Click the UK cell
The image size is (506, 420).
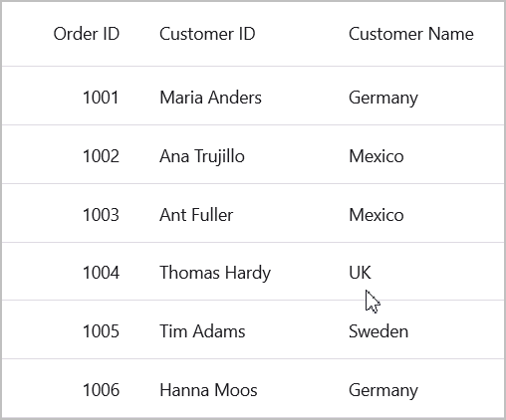point(360,273)
